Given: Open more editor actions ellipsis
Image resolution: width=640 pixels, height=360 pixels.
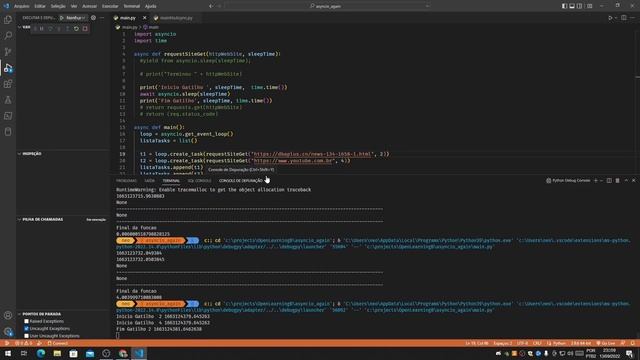Looking at the screenshot, I should tap(633, 18).
